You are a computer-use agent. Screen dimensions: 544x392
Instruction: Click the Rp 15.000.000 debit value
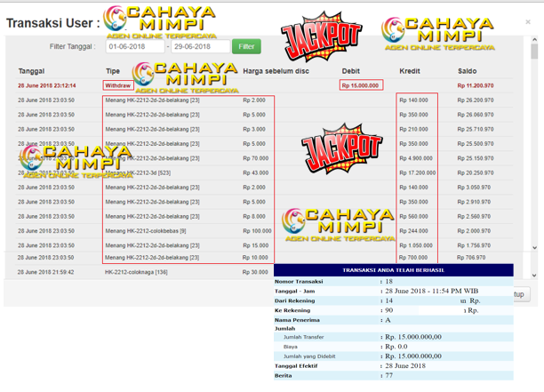[360, 86]
